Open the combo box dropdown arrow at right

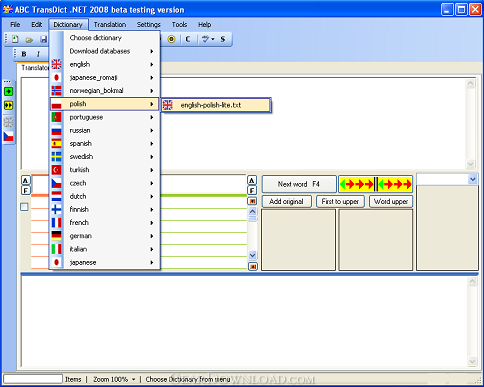[x=472, y=179]
